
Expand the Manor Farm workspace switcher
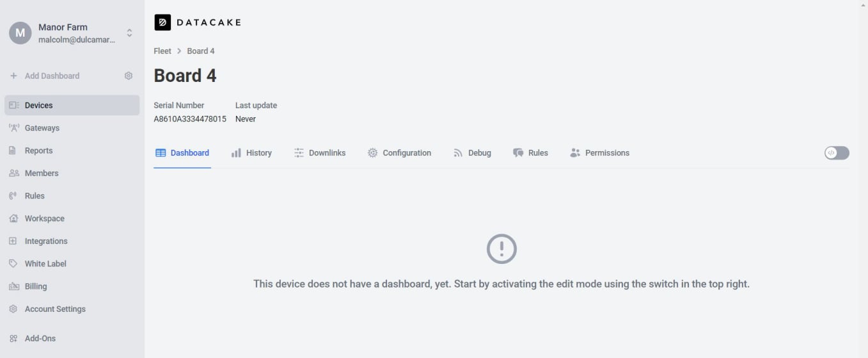(x=129, y=33)
